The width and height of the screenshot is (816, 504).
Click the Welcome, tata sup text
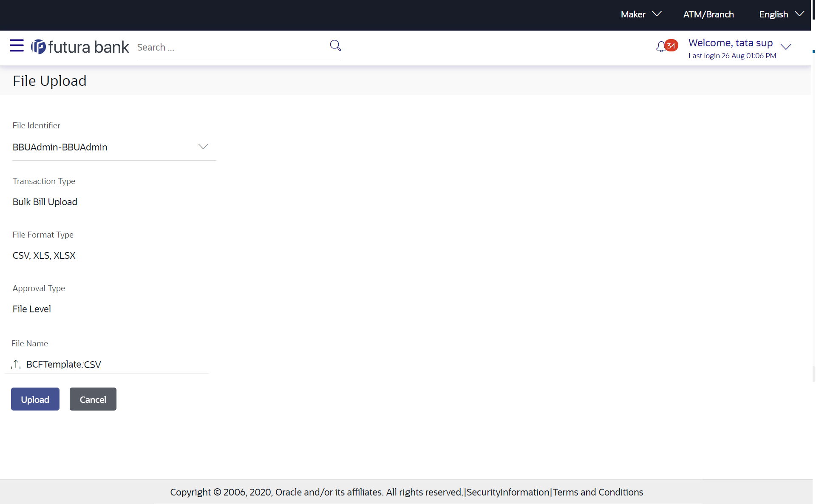pyautogui.click(x=730, y=43)
